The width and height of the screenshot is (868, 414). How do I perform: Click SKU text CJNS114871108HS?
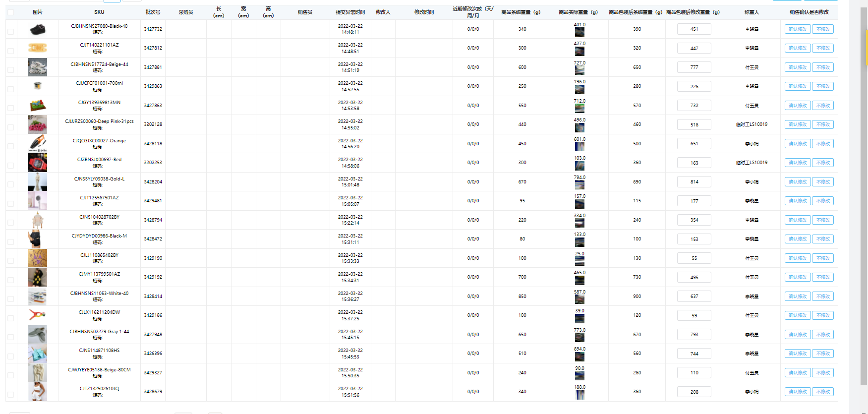coord(99,351)
